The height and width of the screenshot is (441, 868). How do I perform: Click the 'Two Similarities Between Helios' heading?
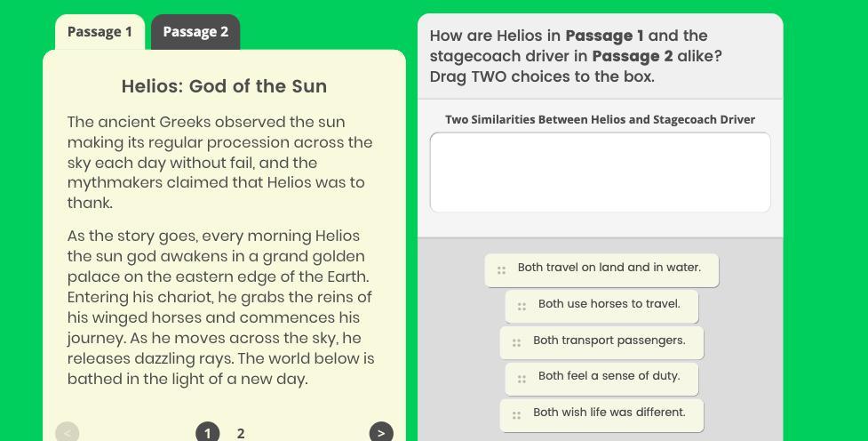tap(600, 119)
